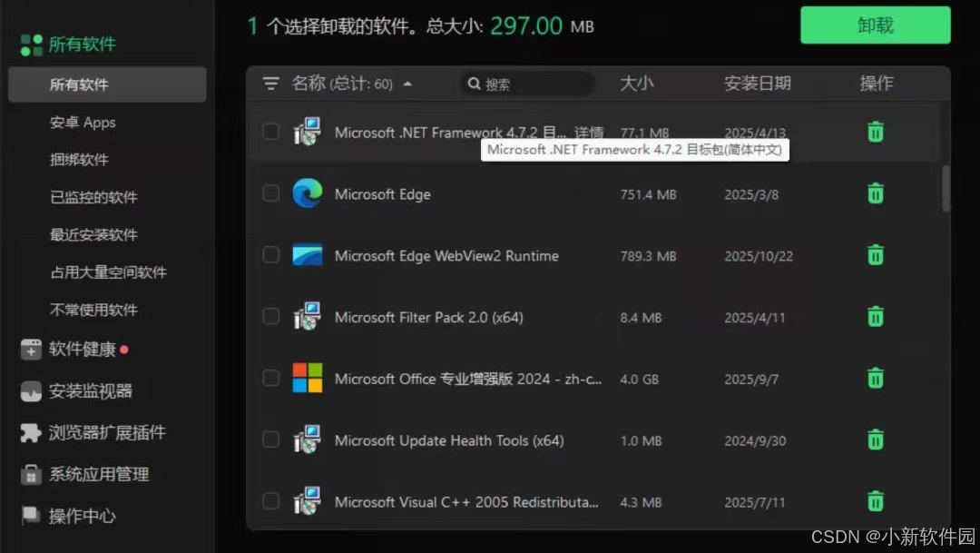
Task: Sort by 安装日期 column header
Action: coord(758,84)
